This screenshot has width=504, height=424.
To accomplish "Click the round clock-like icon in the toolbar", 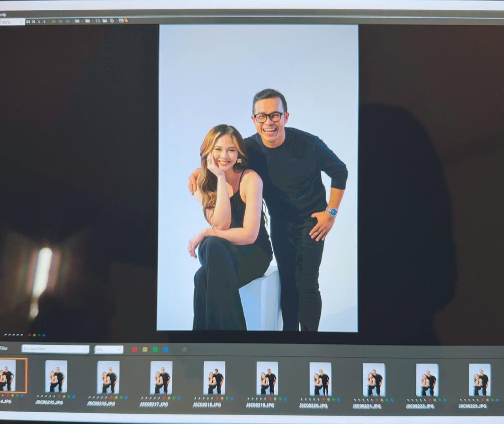I will tap(112, 21).
